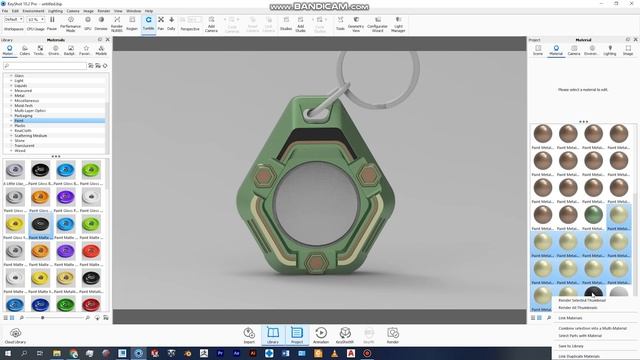This screenshot has height=360, width=640.
Task: Open Studios from the ribbon
Action: [x=286, y=24]
